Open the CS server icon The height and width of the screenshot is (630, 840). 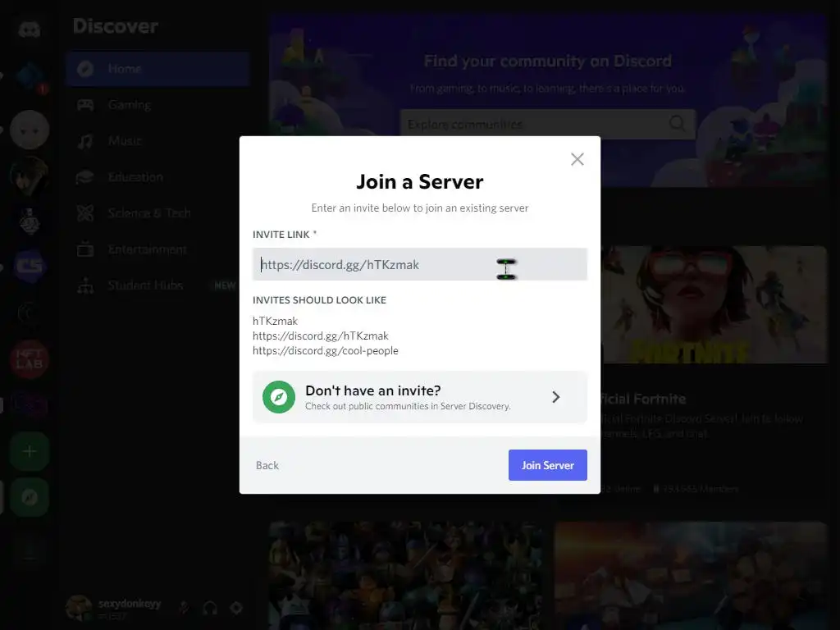point(30,267)
